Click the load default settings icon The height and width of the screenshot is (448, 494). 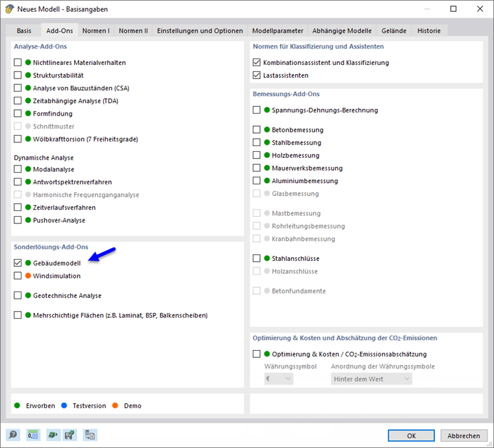click(x=53, y=435)
